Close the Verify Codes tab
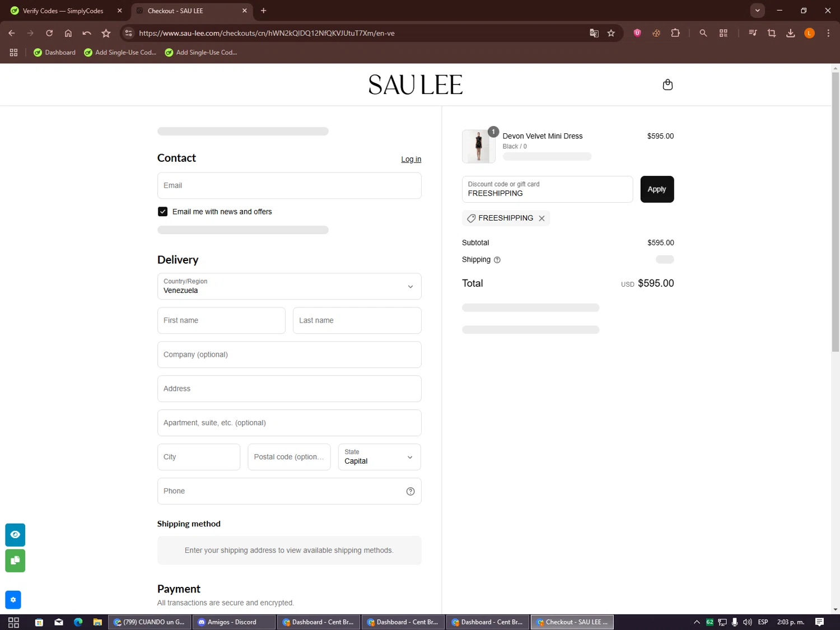This screenshot has width=840, height=630. (x=119, y=11)
